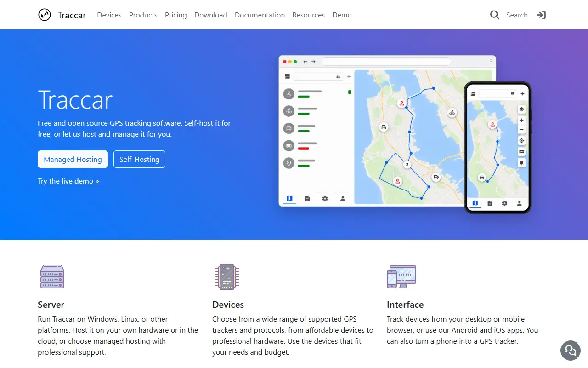This screenshot has height=368, width=588.
Task: Click the Traccar logo icon in the navbar
Action: tap(45, 15)
